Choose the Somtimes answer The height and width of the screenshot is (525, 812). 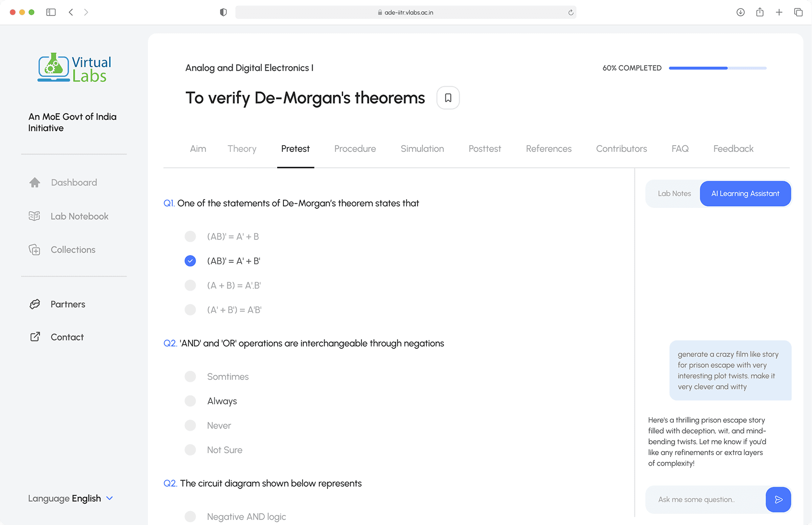[216, 377]
